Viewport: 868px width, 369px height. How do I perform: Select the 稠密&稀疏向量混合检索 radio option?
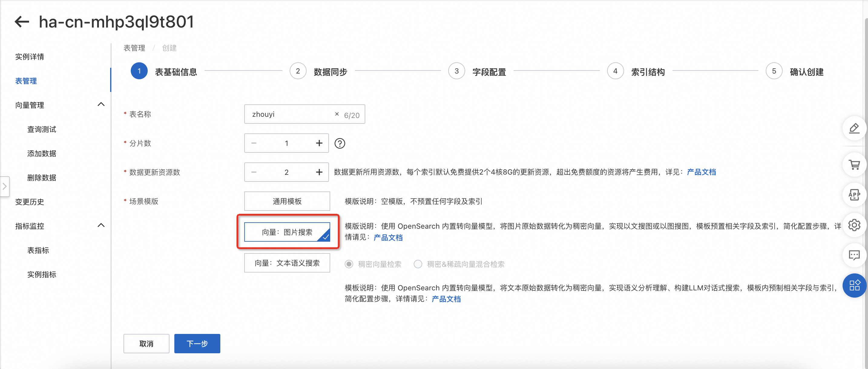(x=418, y=264)
